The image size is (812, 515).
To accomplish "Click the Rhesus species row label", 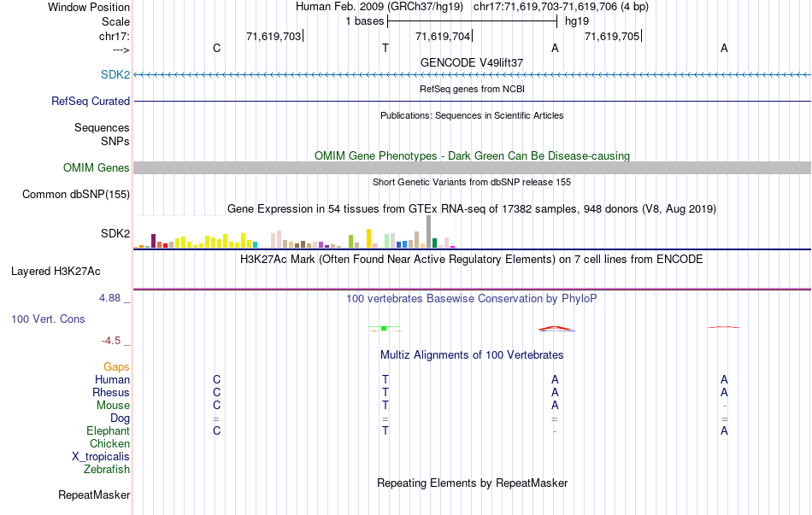I will 111,392.
